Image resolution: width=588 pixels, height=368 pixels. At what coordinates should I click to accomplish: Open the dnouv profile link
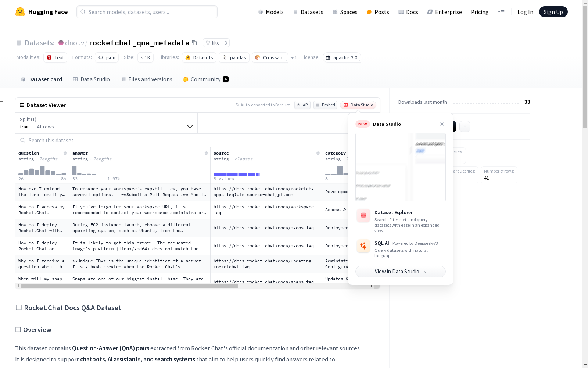[x=75, y=43]
